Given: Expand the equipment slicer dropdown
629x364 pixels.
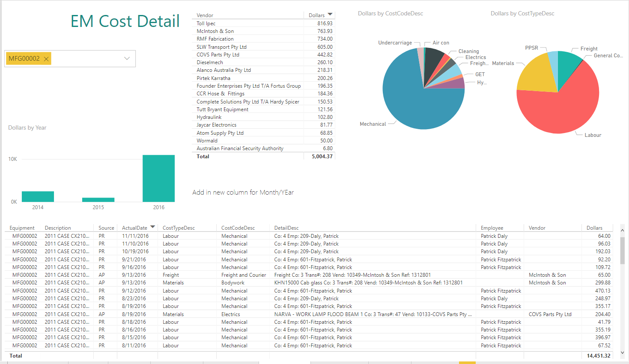Looking at the screenshot, I should coord(127,59).
